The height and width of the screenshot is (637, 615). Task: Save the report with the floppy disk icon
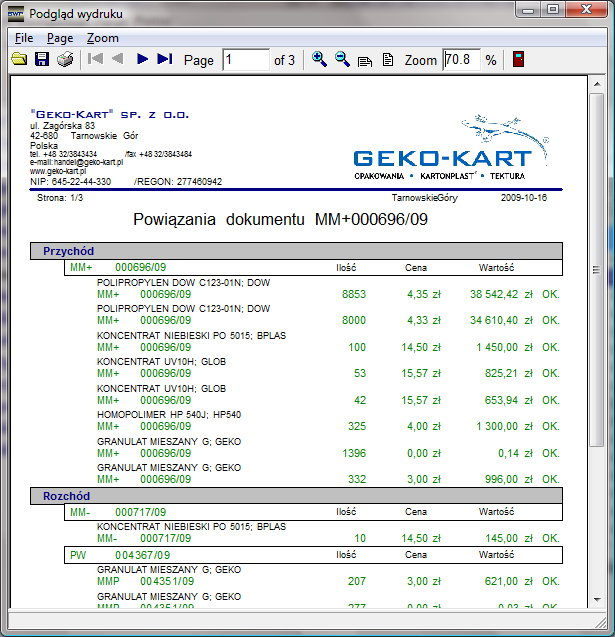[42, 60]
